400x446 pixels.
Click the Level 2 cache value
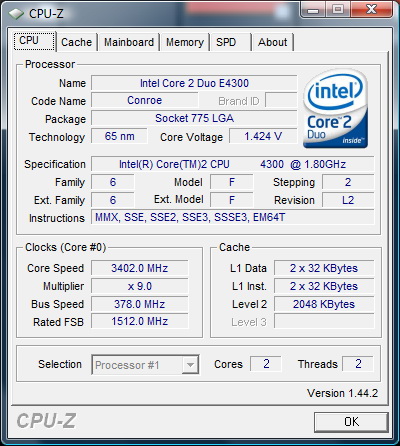[324, 304]
